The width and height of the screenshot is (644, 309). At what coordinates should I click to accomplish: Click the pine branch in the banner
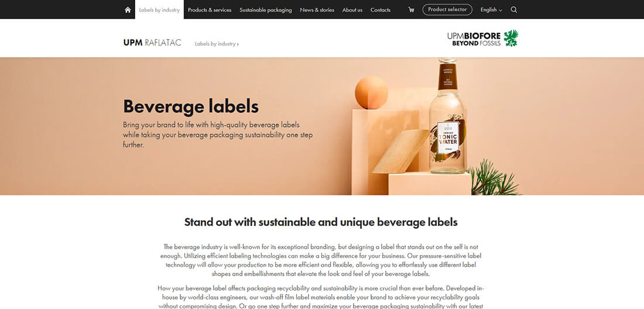[493, 178]
